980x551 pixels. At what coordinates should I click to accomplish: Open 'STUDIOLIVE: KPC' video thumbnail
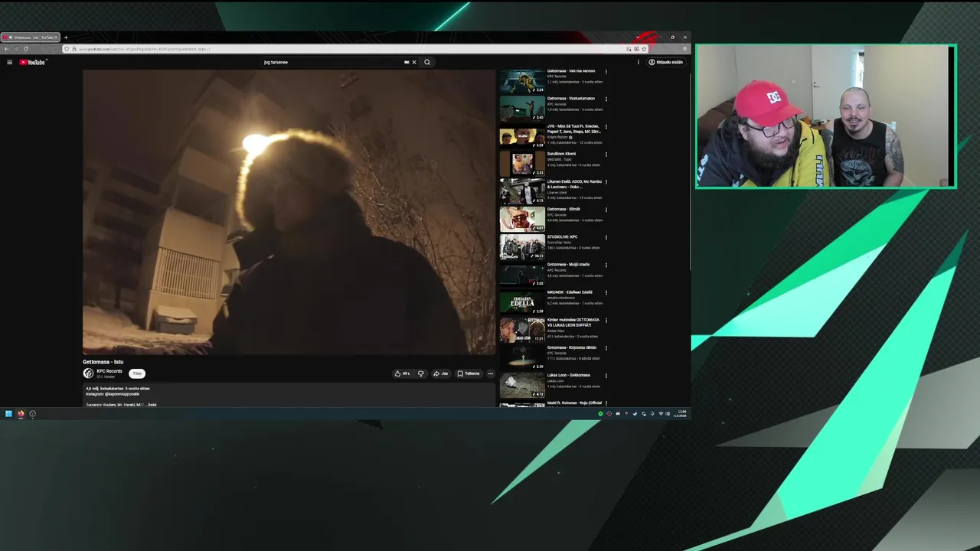[522, 247]
